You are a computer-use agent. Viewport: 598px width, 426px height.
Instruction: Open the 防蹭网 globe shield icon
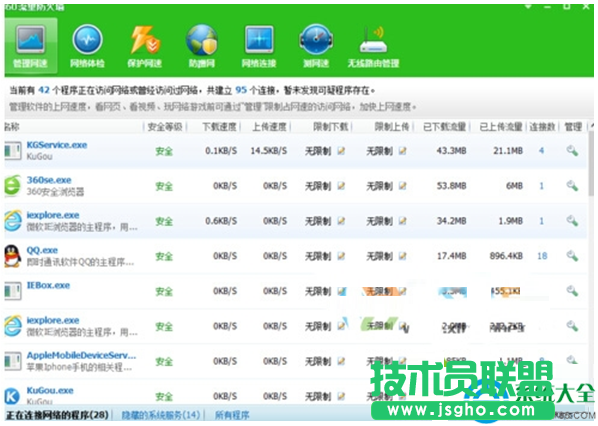pyautogui.click(x=202, y=40)
